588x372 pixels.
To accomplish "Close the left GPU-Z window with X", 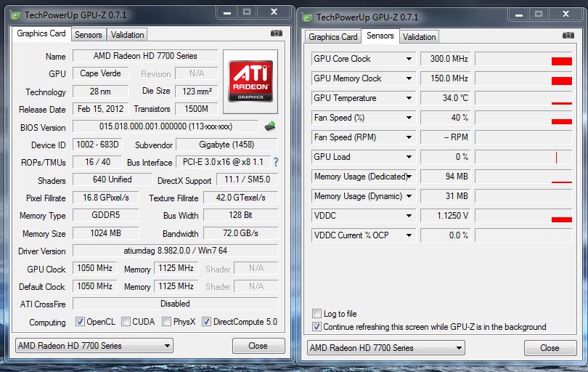I will [x=274, y=12].
